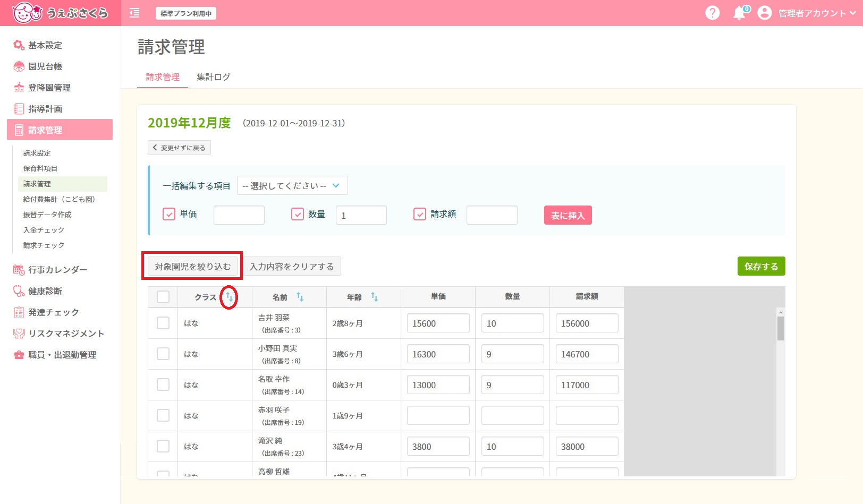Image resolution: width=863 pixels, height=504 pixels.
Task: Click the bulk 請求額 input field
Action: click(x=492, y=215)
